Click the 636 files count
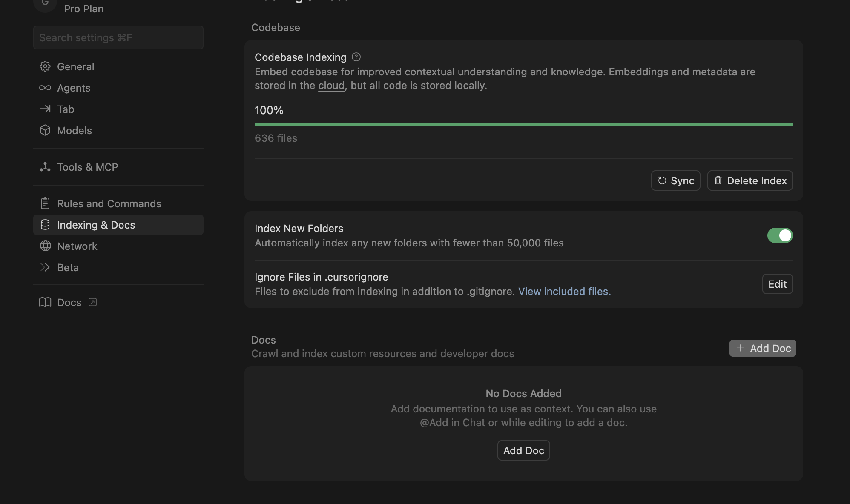 point(276,138)
